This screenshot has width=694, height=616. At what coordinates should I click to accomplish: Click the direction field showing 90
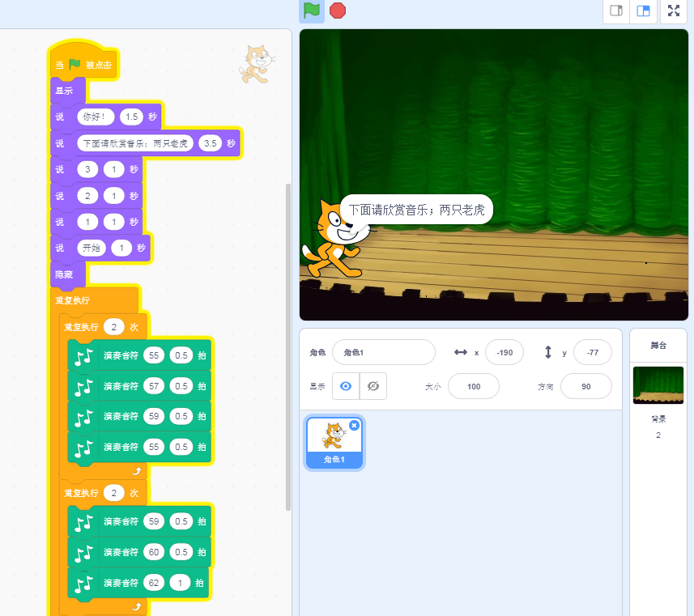coord(586,386)
